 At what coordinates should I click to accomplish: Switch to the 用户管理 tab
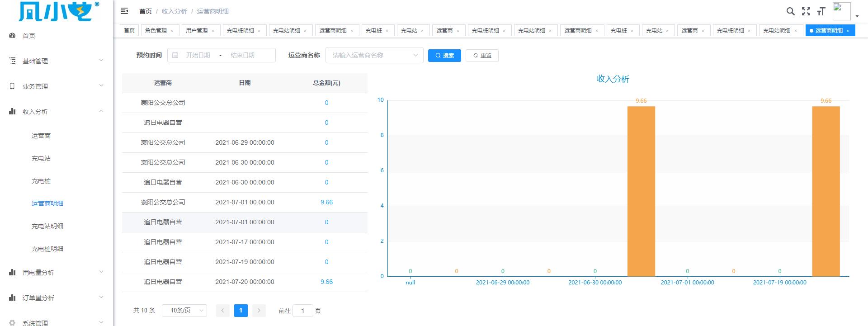coord(197,31)
